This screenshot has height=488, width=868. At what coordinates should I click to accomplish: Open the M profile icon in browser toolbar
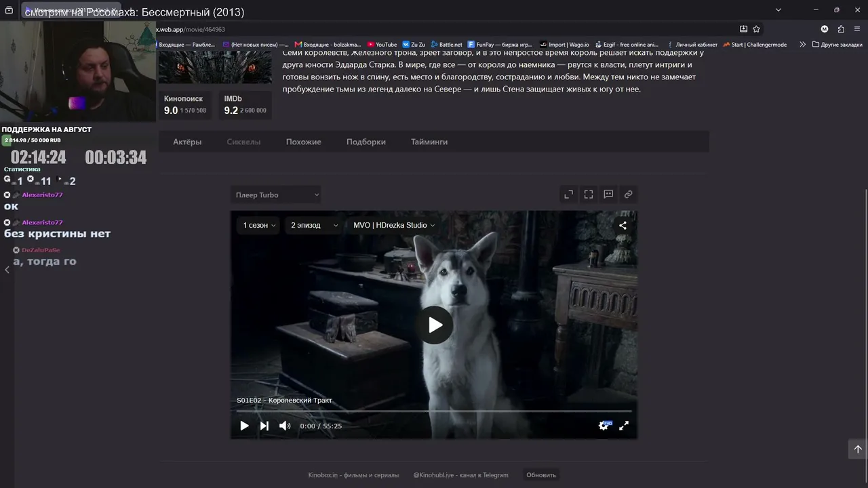[x=825, y=29]
